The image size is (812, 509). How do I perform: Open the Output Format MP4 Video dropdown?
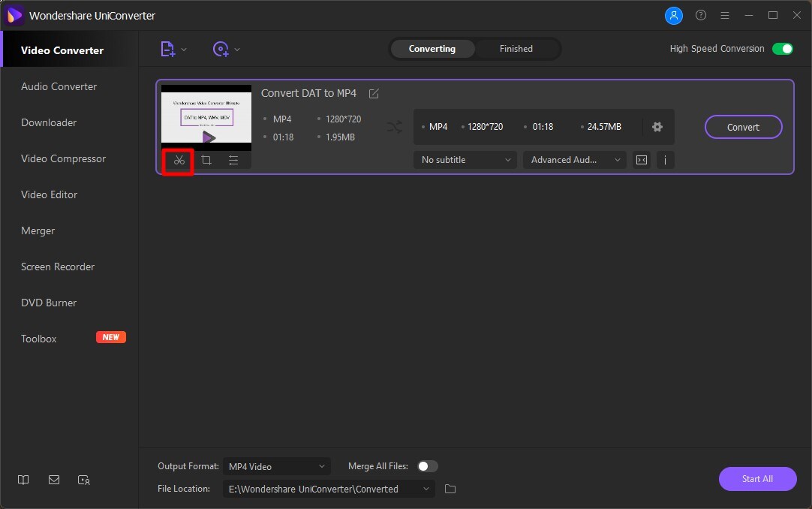pos(277,466)
